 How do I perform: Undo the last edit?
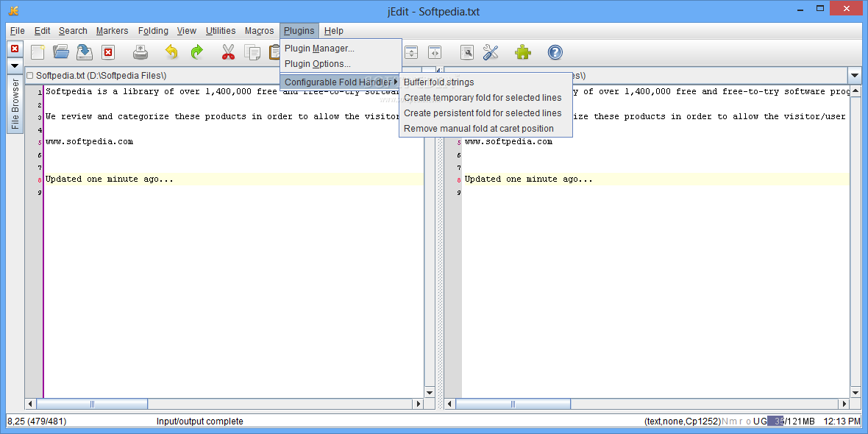[x=171, y=52]
